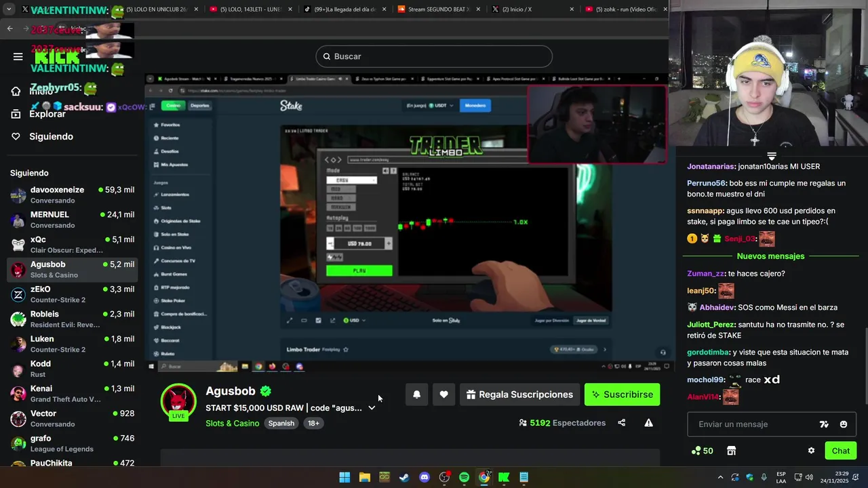Switch to LOLO EN UNICLUB browser tab
This screenshot has width=868, height=488.
click(160, 9)
